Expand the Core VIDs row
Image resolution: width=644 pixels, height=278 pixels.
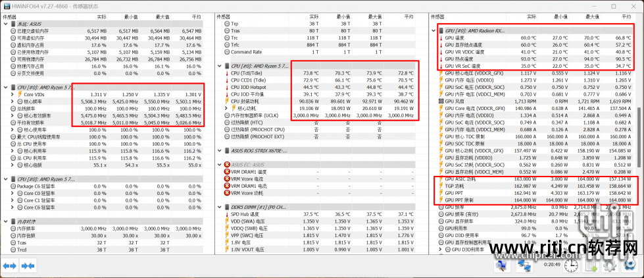[x=11, y=95]
